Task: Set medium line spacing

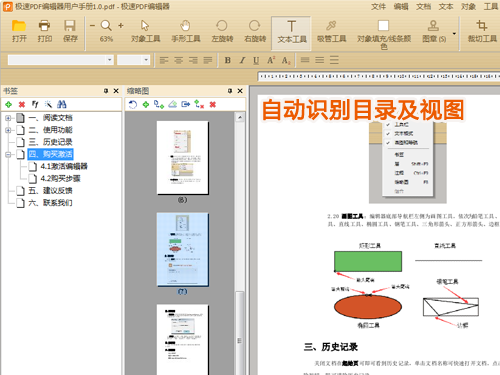Action: 319,60
